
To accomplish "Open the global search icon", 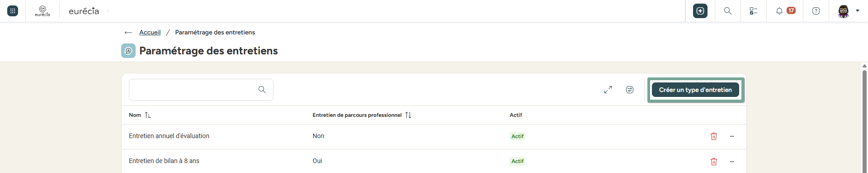I will [x=728, y=11].
